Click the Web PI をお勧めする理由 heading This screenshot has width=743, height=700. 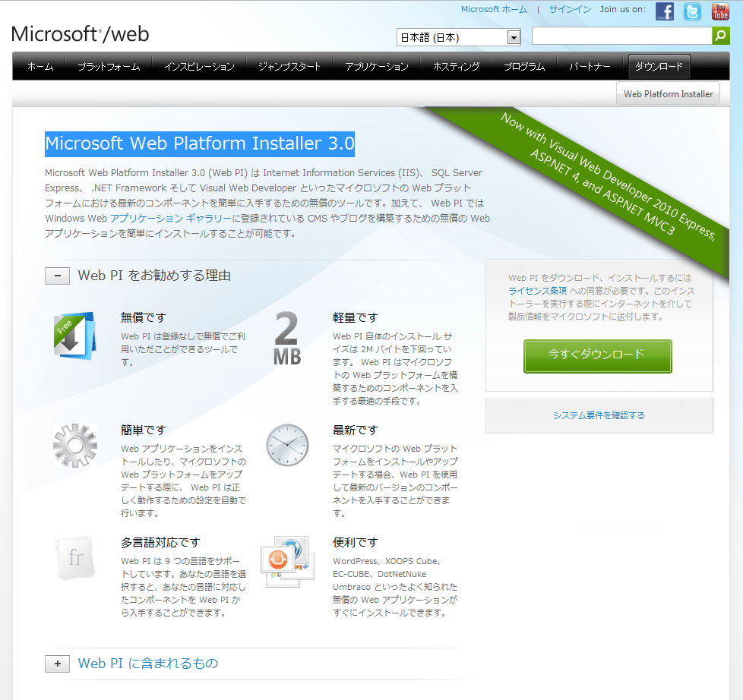coord(154,276)
